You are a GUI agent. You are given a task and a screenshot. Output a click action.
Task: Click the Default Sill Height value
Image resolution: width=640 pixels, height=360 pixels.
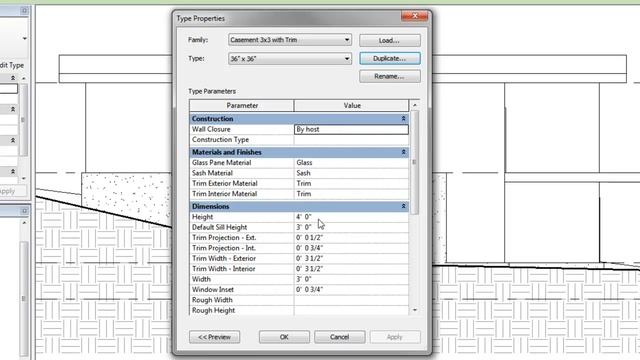coord(351,227)
